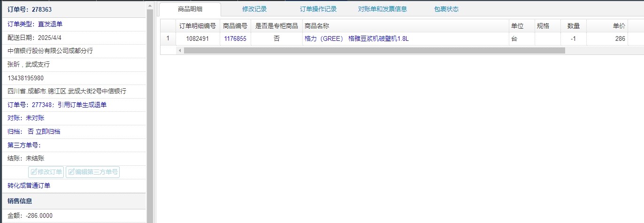The width and height of the screenshot is (644, 223).
Task: Click the horizontal scrollbar left arrow
Action: click(180, 50)
